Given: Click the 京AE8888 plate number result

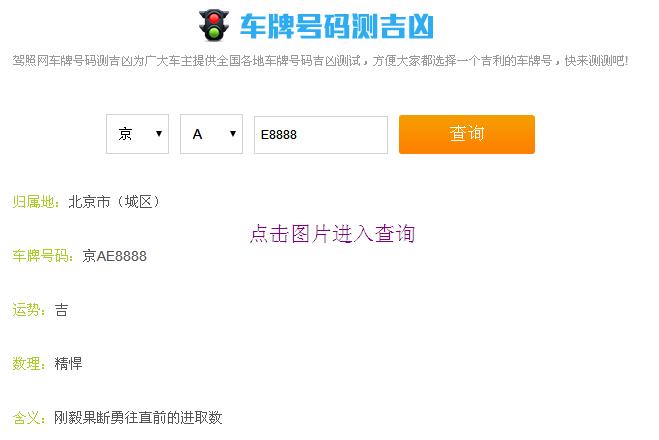Looking at the screenshot, I should pos(114,256).
